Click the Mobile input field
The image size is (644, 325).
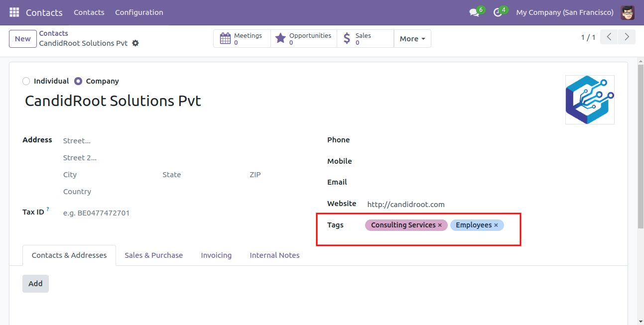pyautogui.click(x=491, y=161)
